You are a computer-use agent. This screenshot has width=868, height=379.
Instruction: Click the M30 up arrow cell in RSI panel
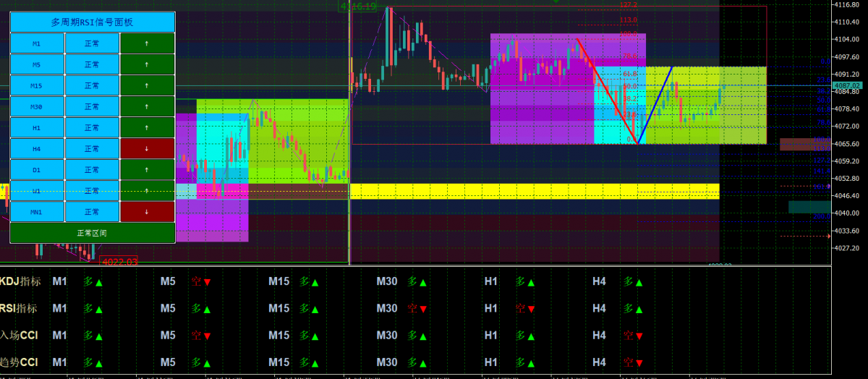point(147,106)
